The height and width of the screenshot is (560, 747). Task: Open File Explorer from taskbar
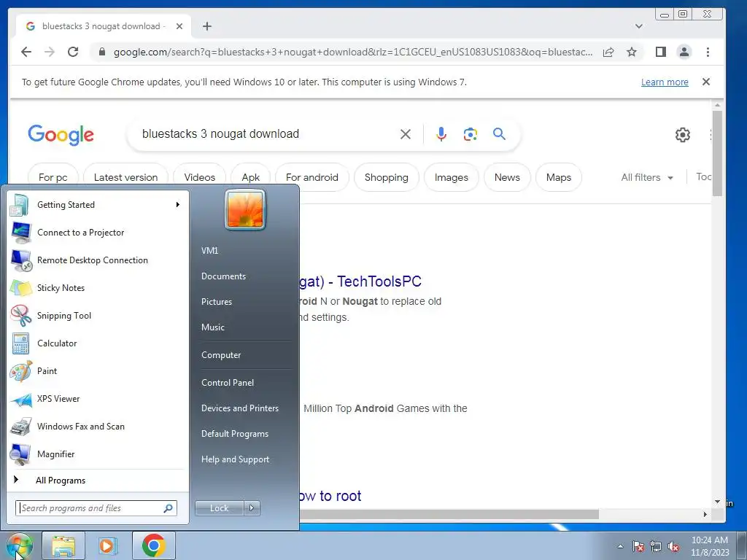coord(63,545)
